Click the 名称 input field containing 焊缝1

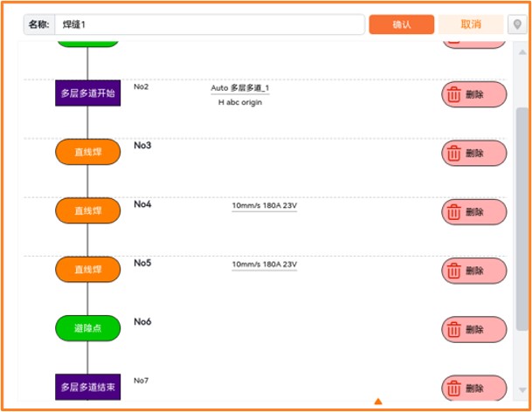[x=210, y=24]
